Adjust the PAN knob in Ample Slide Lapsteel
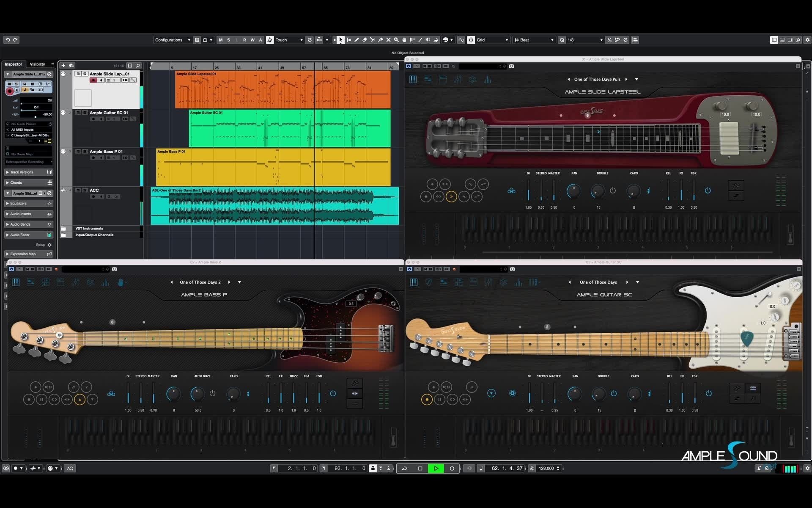This screenshot has height=508, width=812. pyautogui.click(x=574, y=191)
